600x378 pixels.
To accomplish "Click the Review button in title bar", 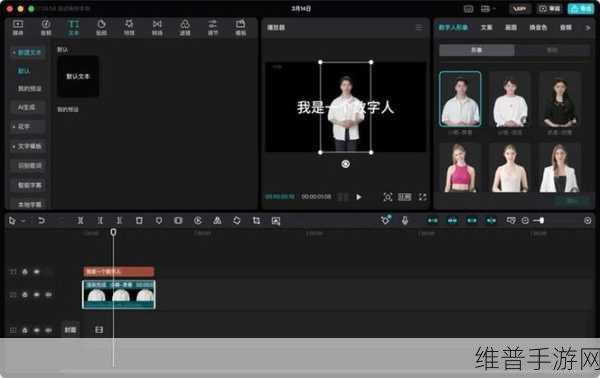I will click(549, 8).
